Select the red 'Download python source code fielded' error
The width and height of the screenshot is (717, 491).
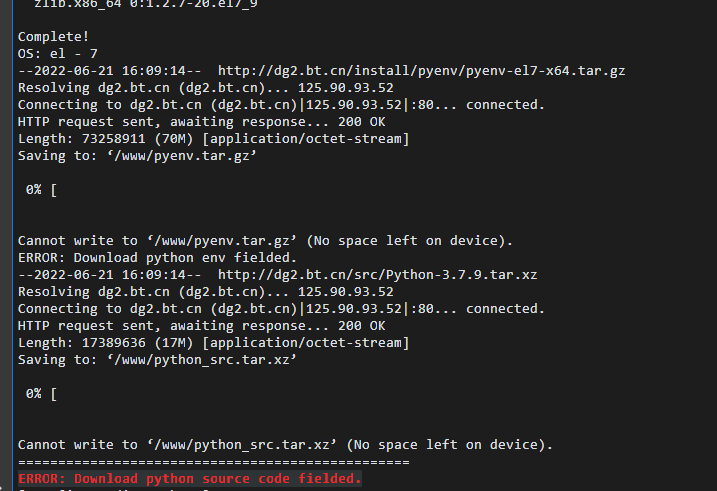coord(190,479)
